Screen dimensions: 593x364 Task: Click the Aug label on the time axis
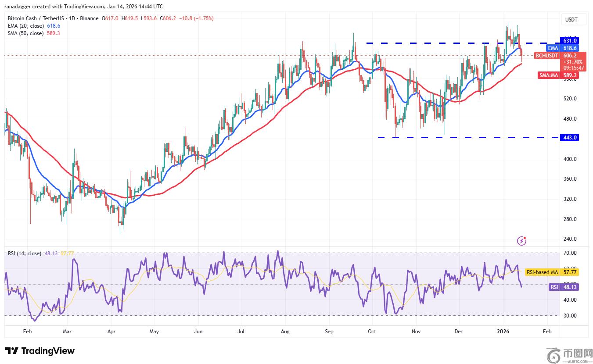click(285, 332)
